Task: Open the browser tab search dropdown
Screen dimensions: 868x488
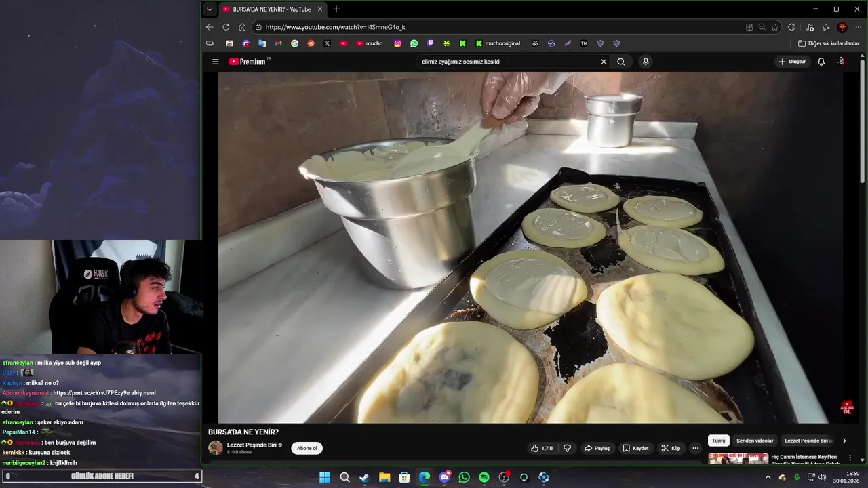Action: [x=210, y=9]
